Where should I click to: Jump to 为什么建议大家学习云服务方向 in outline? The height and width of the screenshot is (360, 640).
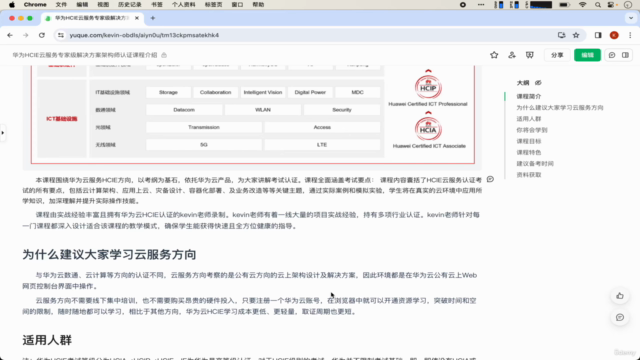[x=560, y=108]
